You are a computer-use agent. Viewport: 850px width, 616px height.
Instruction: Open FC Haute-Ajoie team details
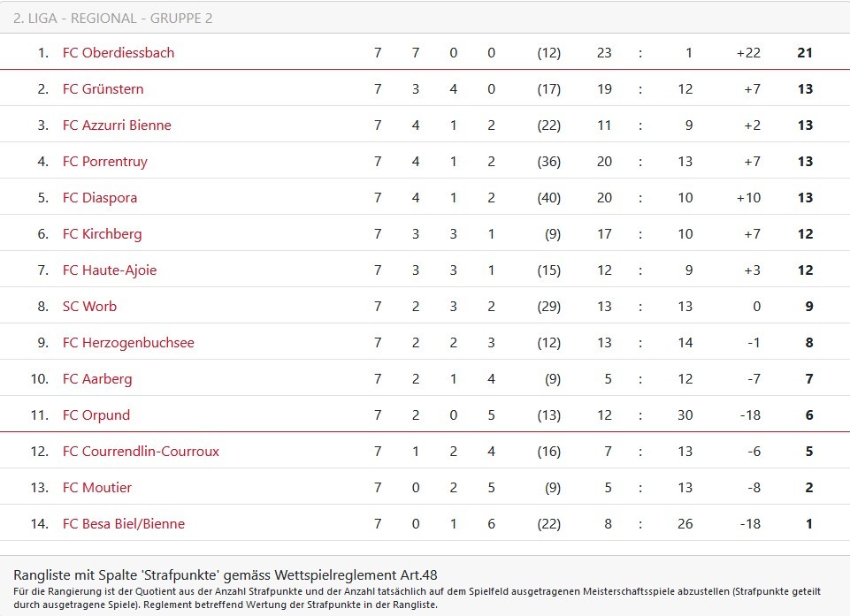(110, 270)
